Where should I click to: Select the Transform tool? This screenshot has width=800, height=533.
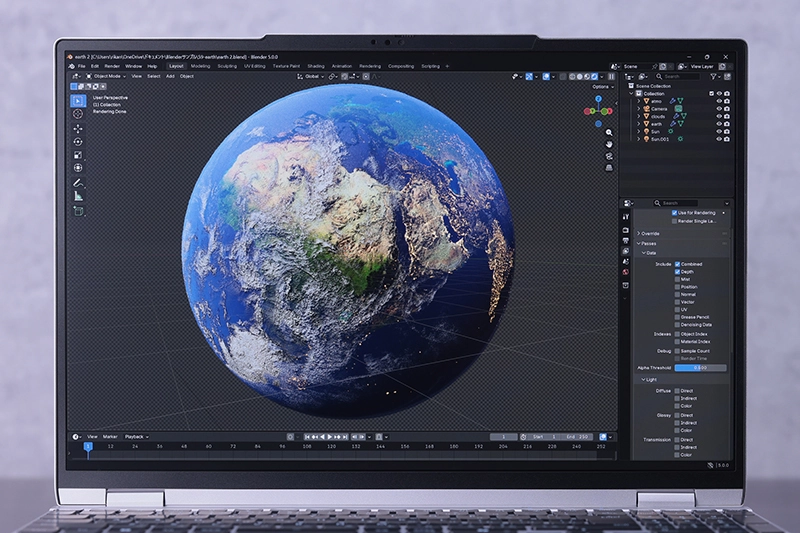click(x=78, y=168)
